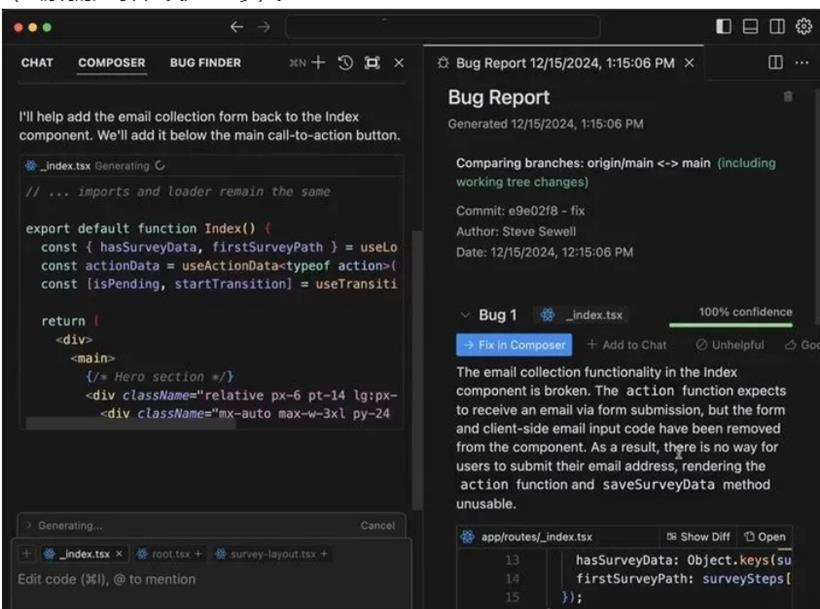
Task: Click "(including working tree changes)" text
Action: point(616,173)
